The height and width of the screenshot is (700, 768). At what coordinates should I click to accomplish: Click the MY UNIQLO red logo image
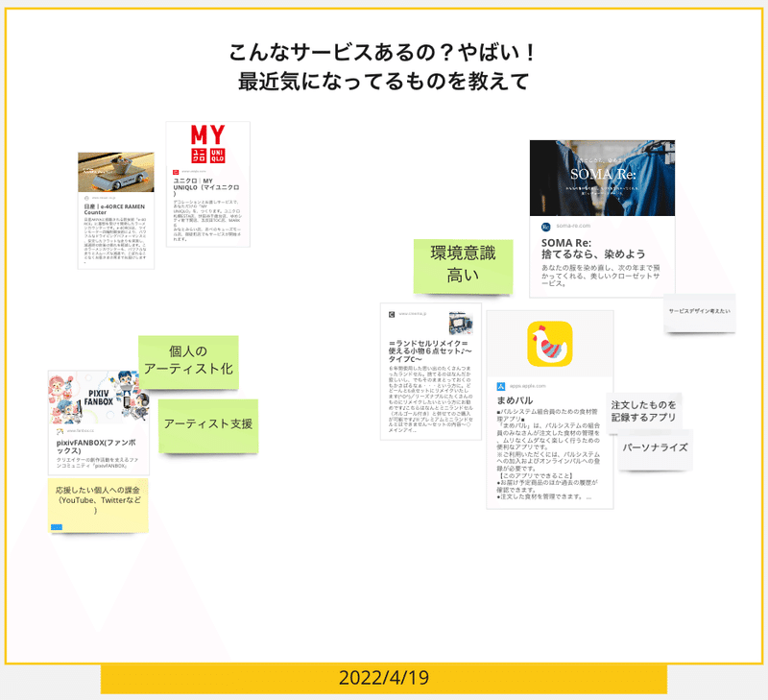click(x=207, y=143)
